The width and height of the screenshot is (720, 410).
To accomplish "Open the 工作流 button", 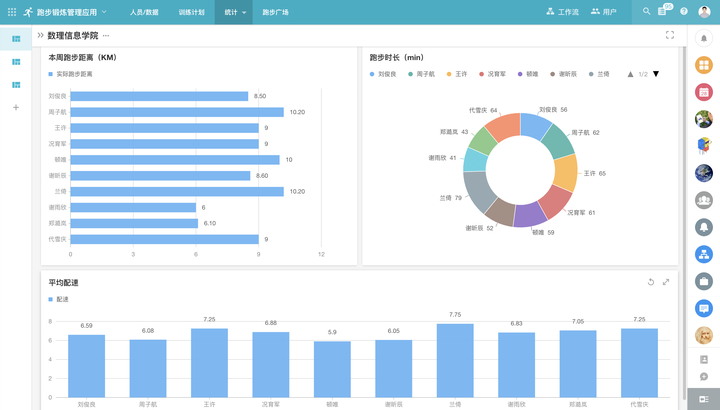I will coord(562,12).
